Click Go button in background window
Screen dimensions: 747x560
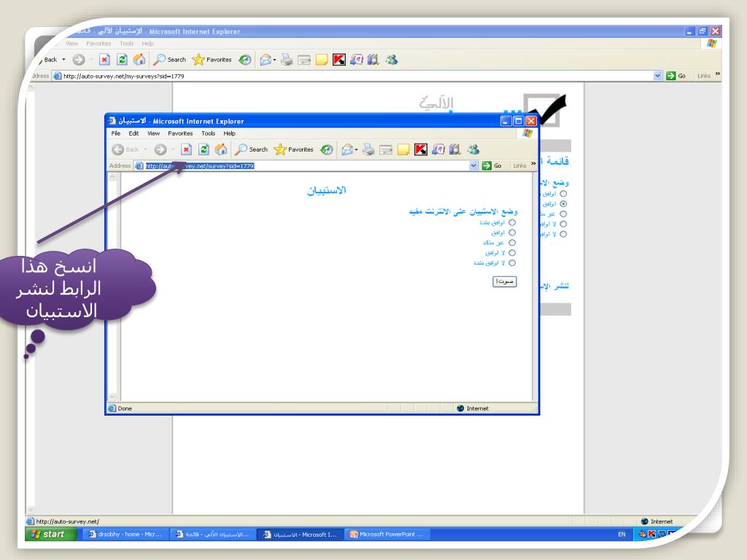point(677,76)
